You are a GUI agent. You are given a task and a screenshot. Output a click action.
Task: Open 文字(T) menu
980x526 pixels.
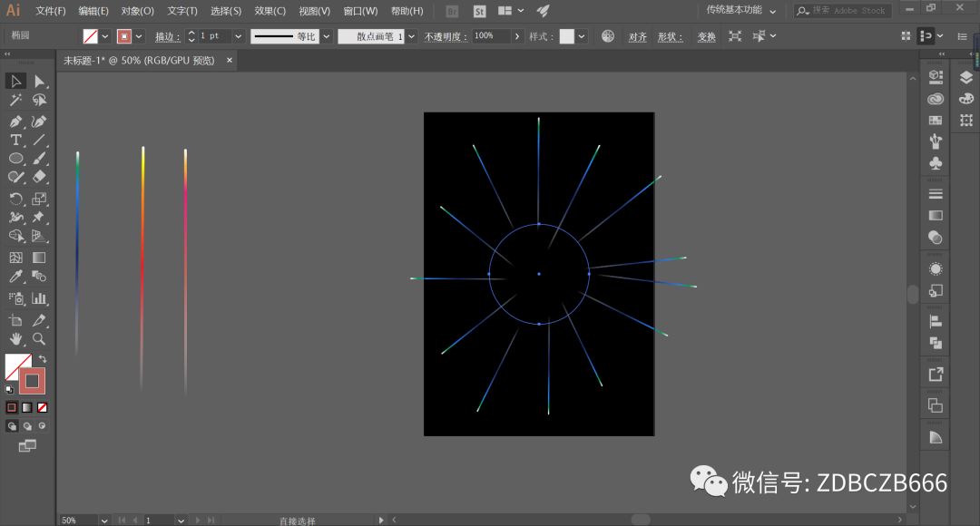(x=181, y=11)
